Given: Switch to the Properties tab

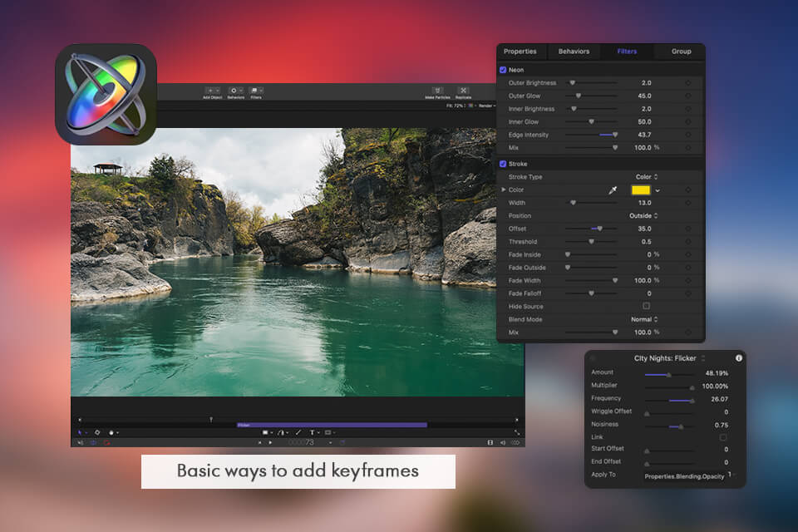Looking at the screenshot, I should pos(520,52).
